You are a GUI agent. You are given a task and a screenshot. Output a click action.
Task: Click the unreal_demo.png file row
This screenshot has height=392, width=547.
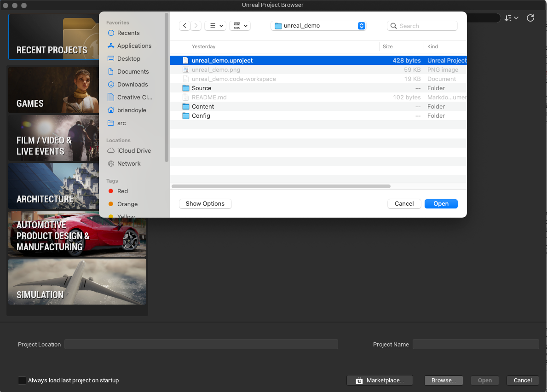(318, 70)
